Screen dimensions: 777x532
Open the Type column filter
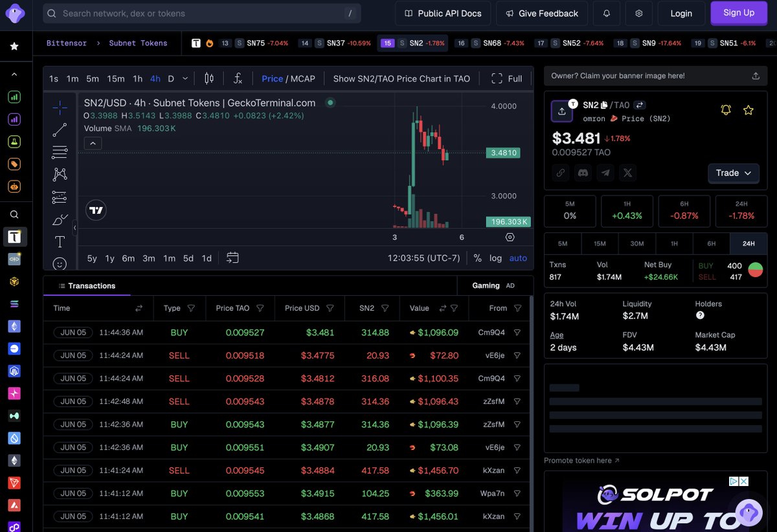click(191, 308)
